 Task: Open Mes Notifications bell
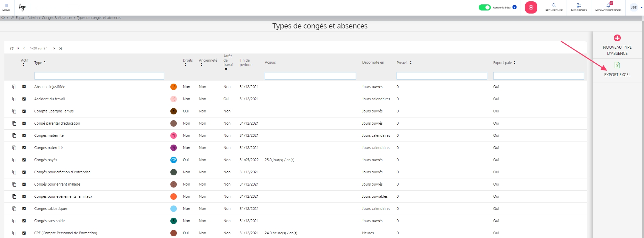coord(608,7)
